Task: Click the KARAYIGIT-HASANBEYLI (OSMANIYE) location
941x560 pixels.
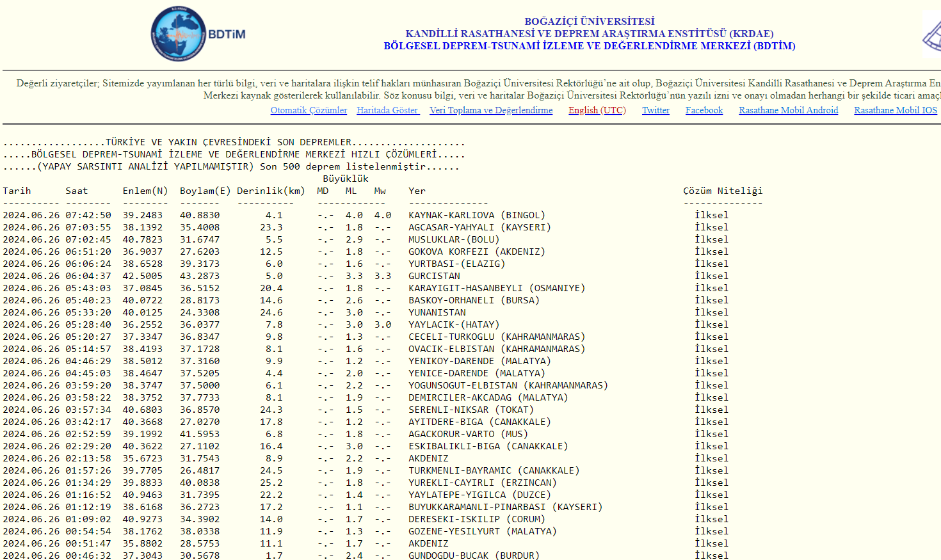Action: point(497,288)
